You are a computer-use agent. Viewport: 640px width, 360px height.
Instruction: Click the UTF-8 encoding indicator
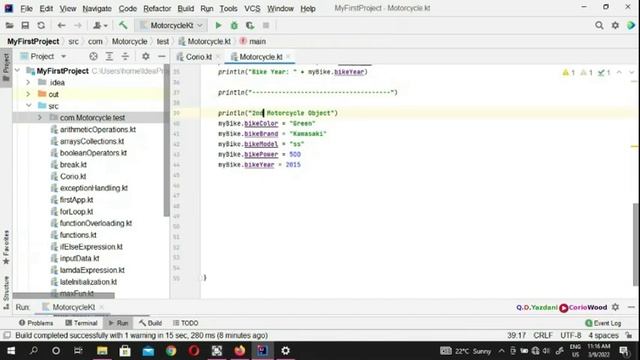[x=571, y=335]
